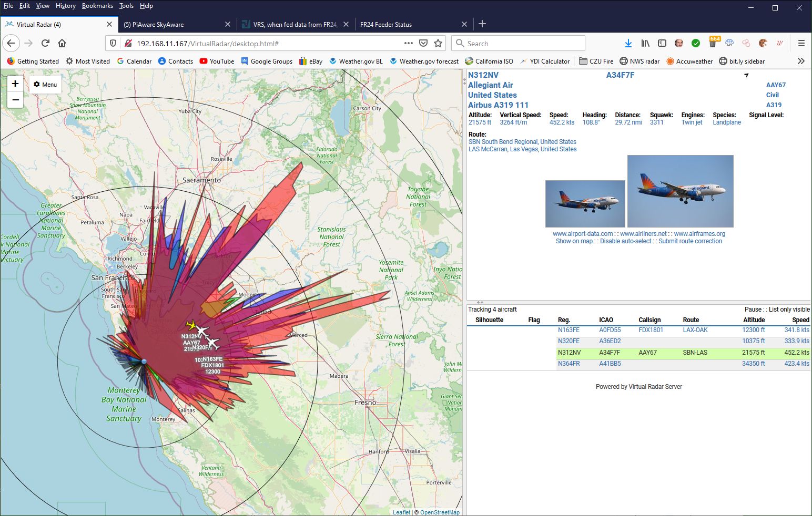Click the selected aircraft icon on the map

(191, 325)
